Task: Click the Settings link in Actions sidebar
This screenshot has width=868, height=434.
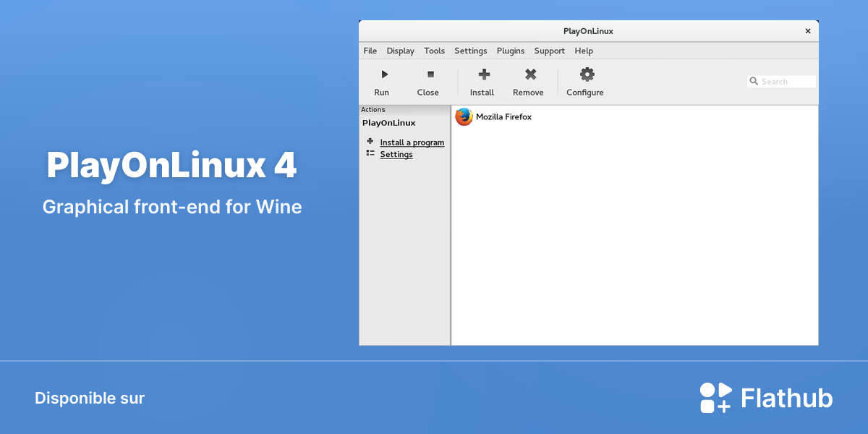Action: pos(396,154)
